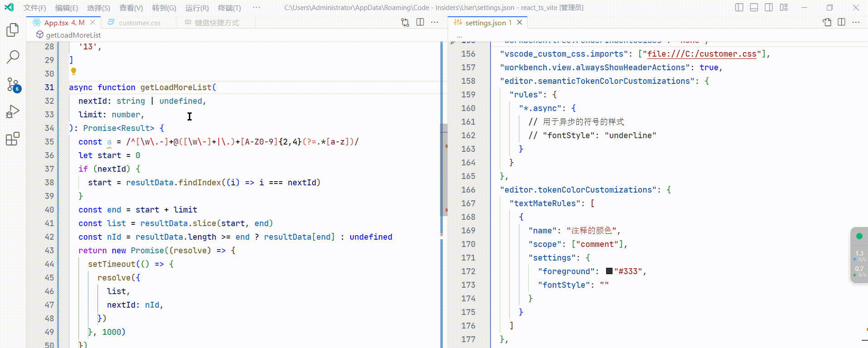The image size is (868, 348).
Task: Open the Extensions view
Action: pyautogui.click(x=13, y=139)
